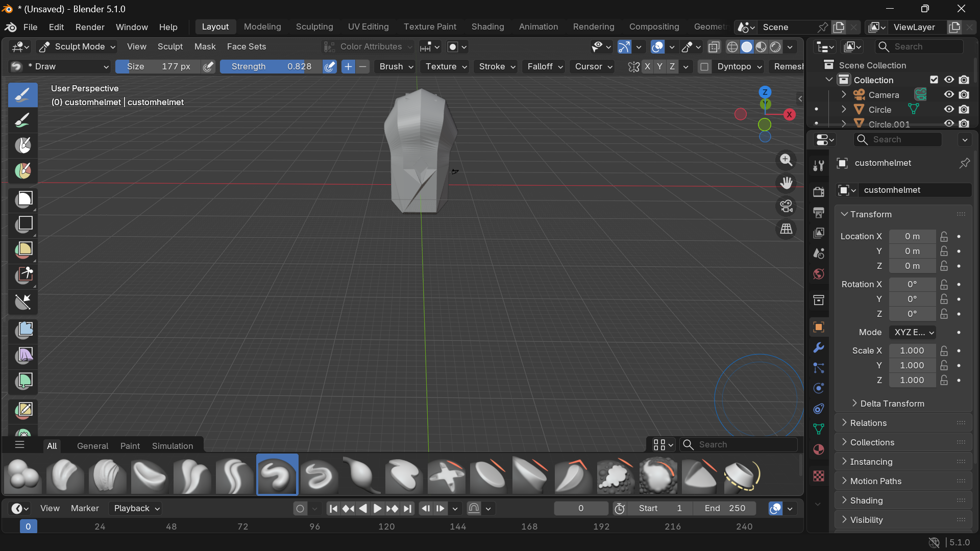
Task: Select the Paint brush category tab
Action: click(x=130, y=446)
